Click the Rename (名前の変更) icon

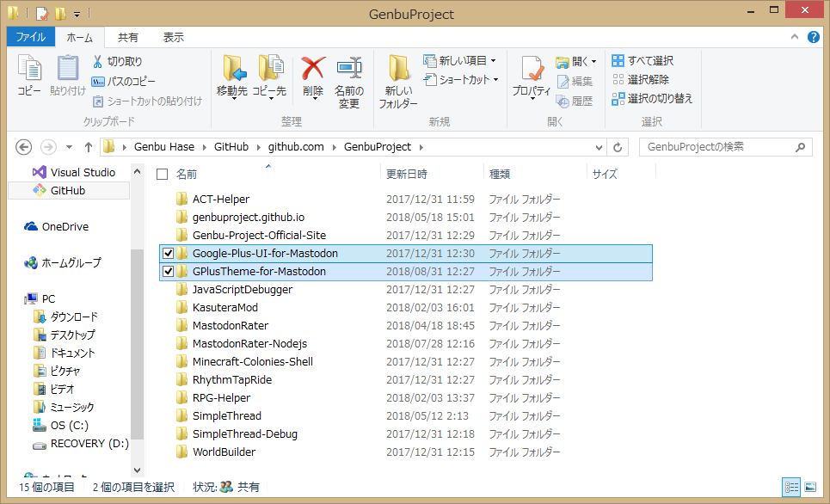[x=348, y=69]
